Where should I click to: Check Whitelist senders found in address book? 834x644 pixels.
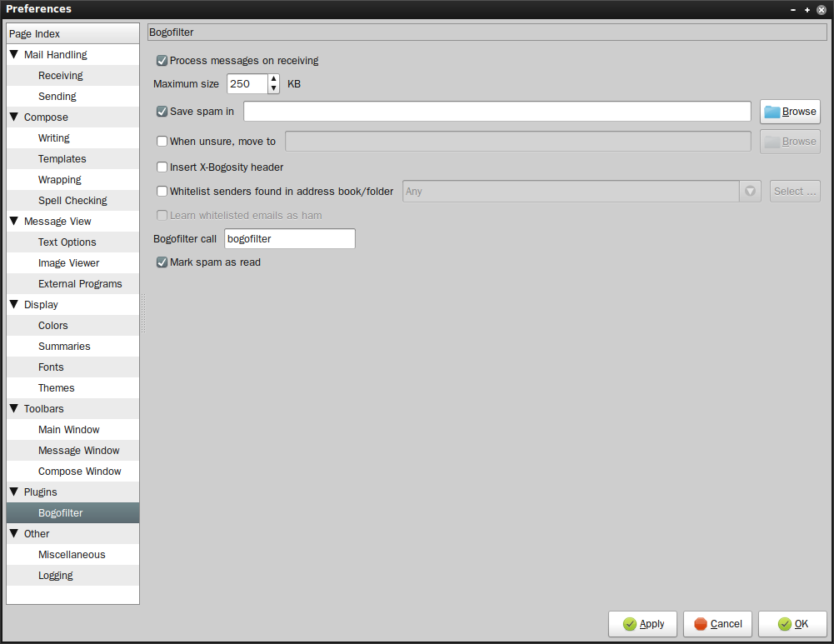162,192
